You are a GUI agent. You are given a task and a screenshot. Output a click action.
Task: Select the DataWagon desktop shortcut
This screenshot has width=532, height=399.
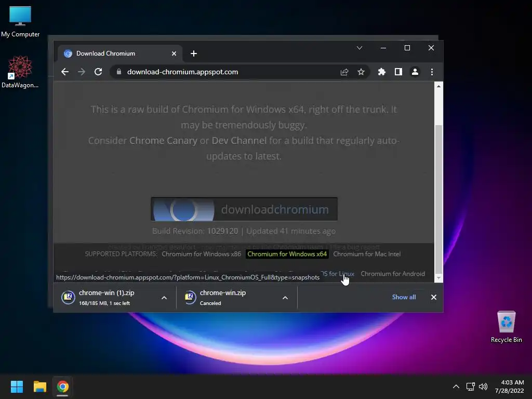point(20,72)
